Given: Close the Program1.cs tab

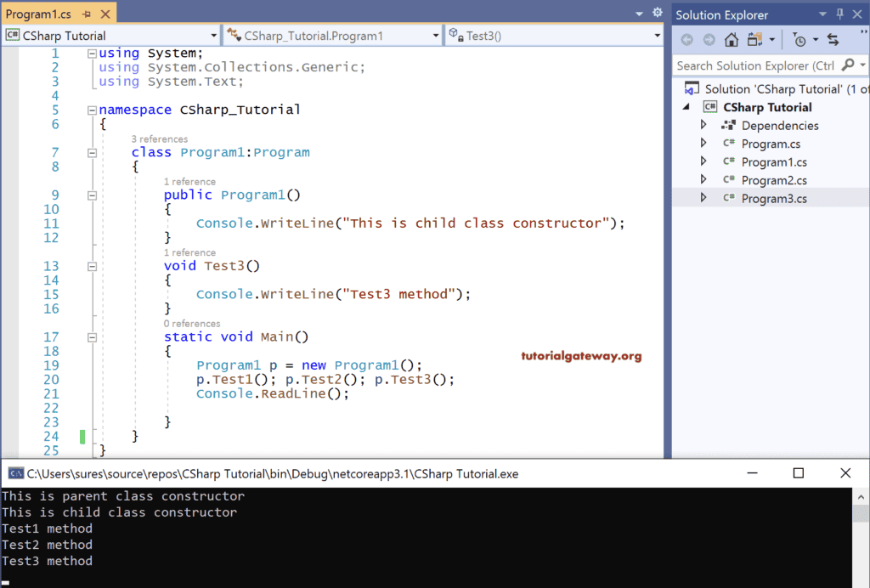Looking at the screenshot, I should pos(105,14).
